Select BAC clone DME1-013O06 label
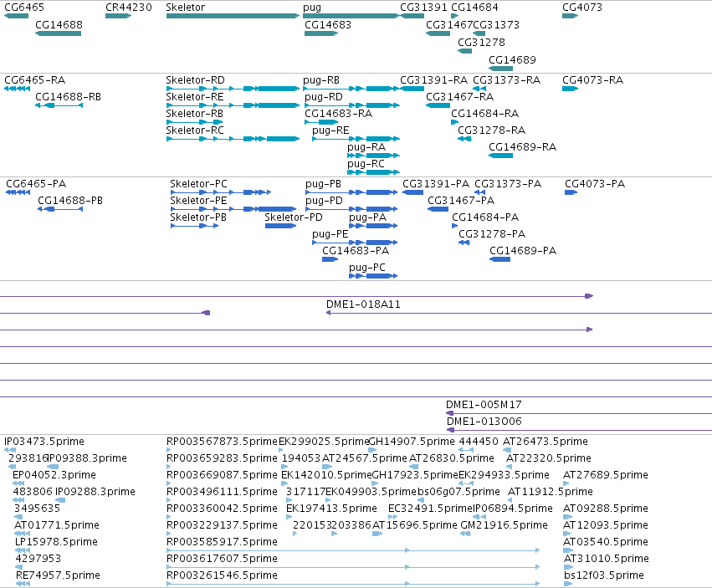 [484, 422]
